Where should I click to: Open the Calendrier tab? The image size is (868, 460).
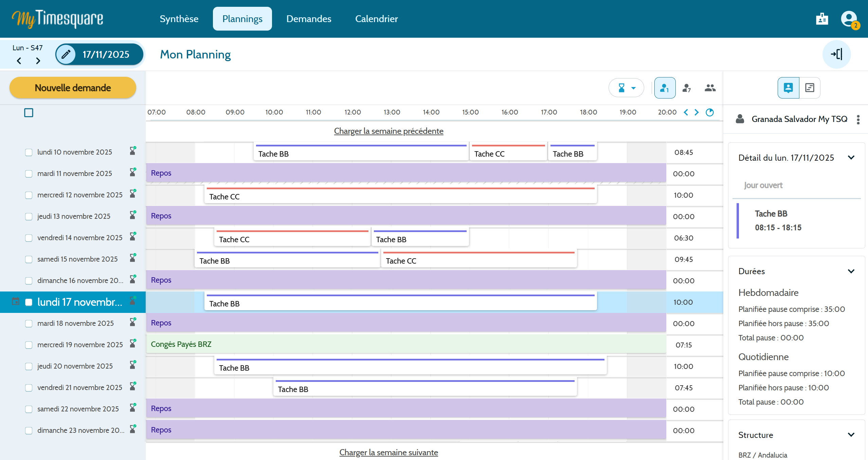point(376,19)
